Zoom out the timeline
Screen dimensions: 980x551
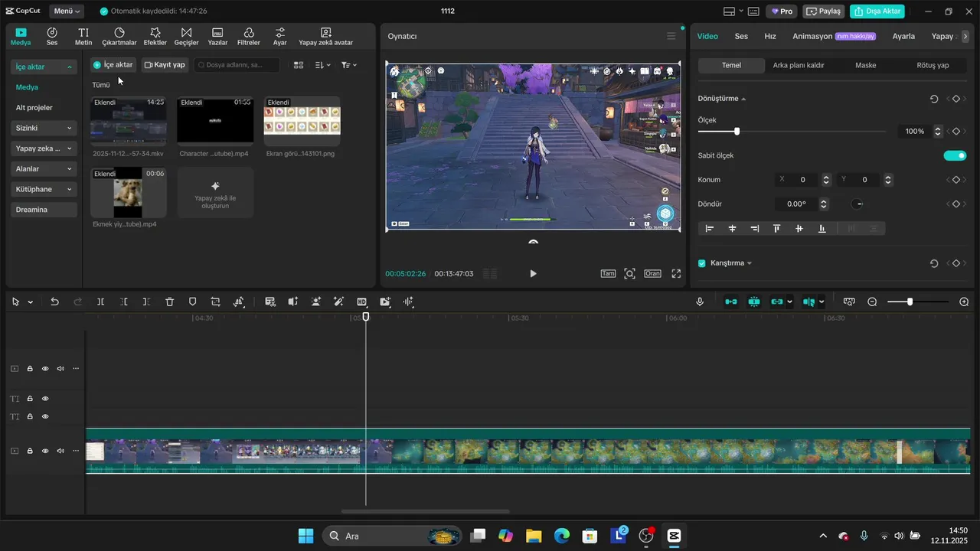tap(872, 302)
